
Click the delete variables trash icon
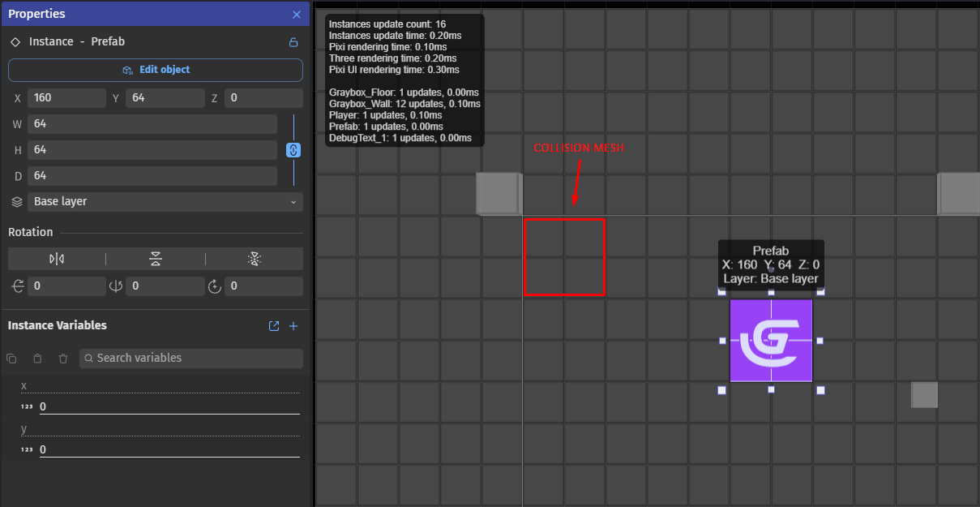pos(63,359)
